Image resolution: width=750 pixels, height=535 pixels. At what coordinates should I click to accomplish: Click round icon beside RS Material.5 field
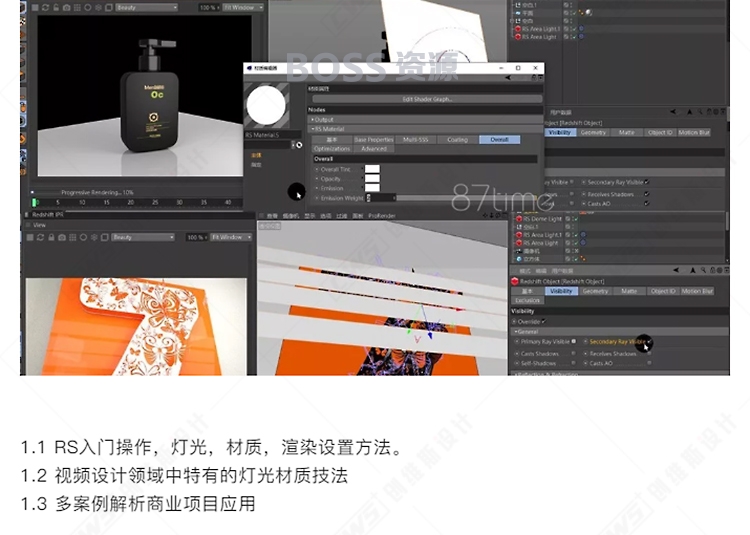(x=299, y=145)
